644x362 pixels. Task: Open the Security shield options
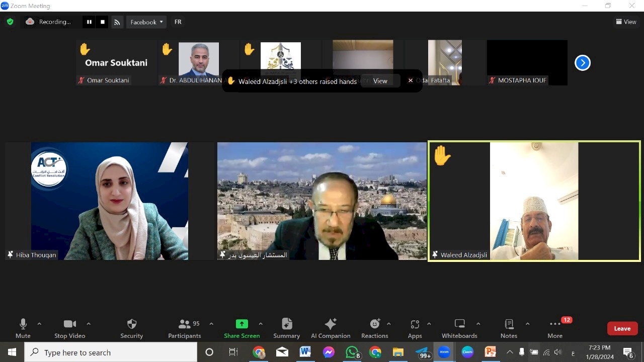click(x=131, y=328)
